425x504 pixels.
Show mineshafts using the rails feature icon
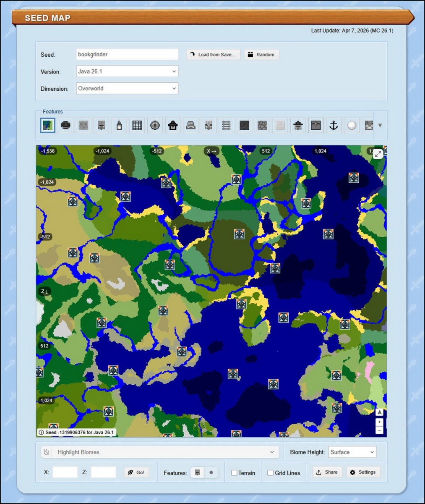pyautogui.click(x=227, y=125)
